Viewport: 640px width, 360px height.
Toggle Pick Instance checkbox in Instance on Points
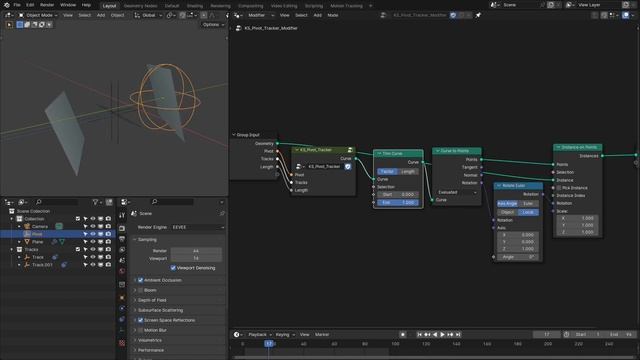(559, 188)
